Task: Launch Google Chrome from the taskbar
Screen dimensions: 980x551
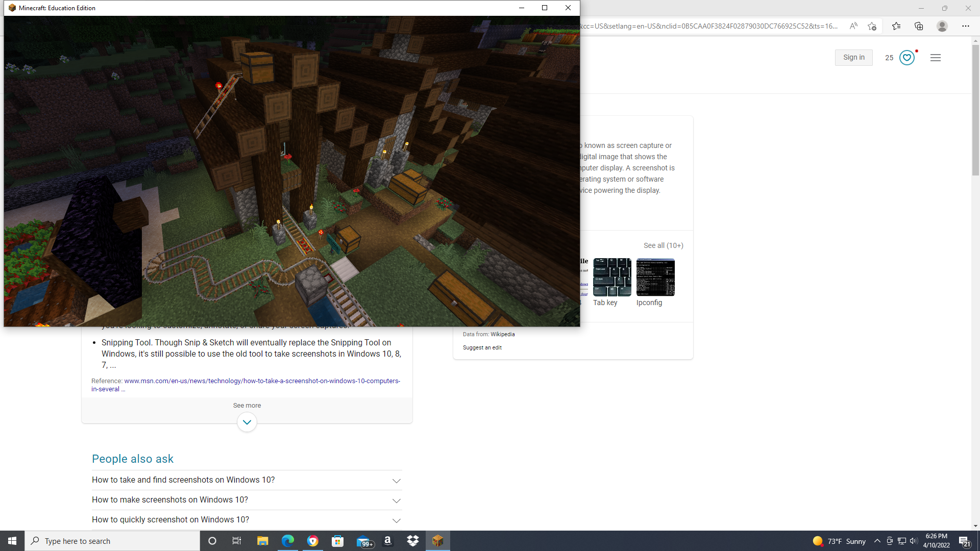Action: [312, 541]
